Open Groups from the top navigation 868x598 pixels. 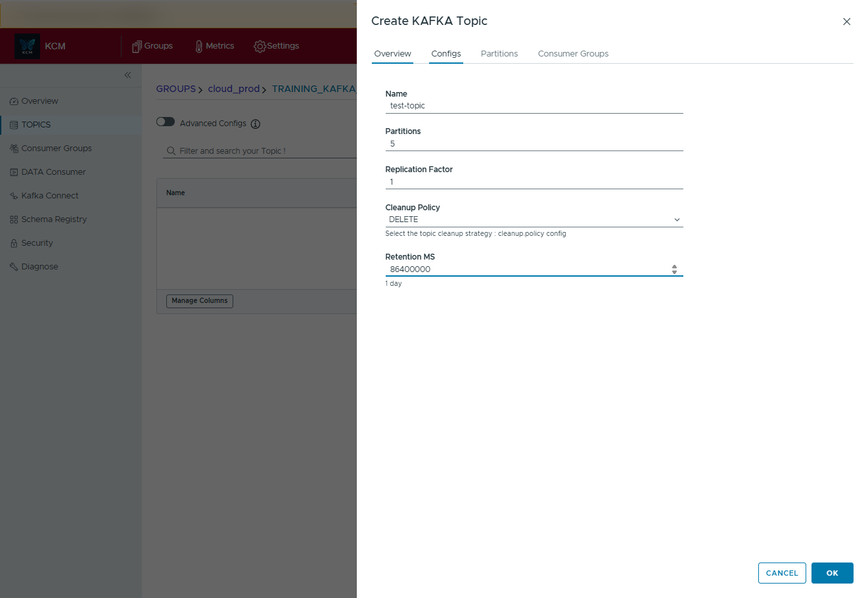152,46
